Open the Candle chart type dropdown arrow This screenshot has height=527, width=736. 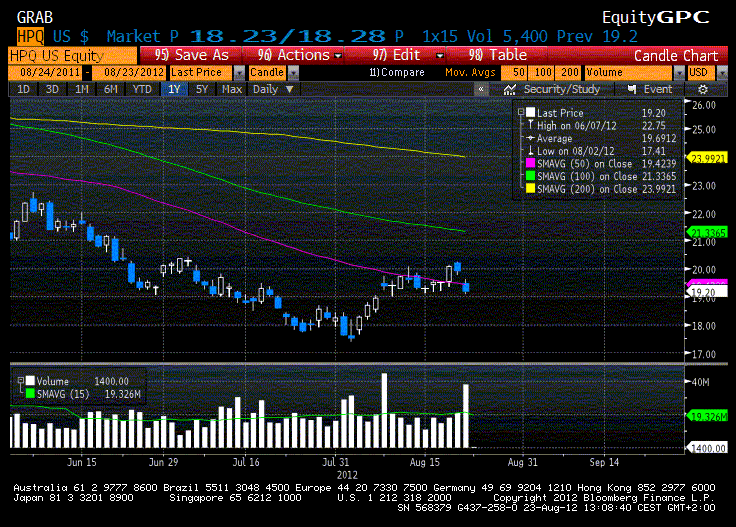[293, 73]
